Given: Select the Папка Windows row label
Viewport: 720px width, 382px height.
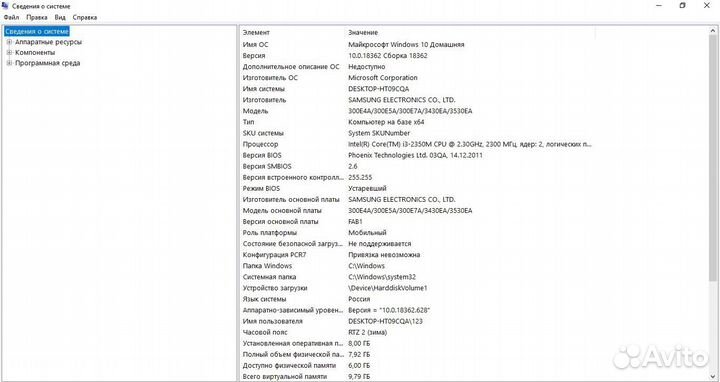Looking at the screenshot, I should point(267,266).
